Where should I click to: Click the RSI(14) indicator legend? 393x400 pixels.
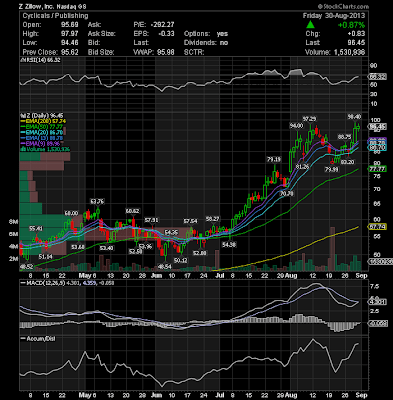coord(40,60)
